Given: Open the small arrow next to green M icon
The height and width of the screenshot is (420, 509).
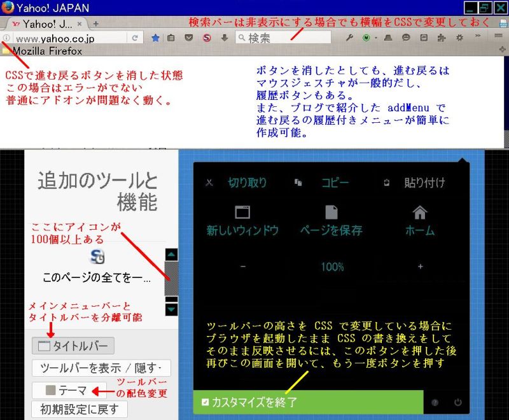Looking at the screenshot, I should [376, 38].
